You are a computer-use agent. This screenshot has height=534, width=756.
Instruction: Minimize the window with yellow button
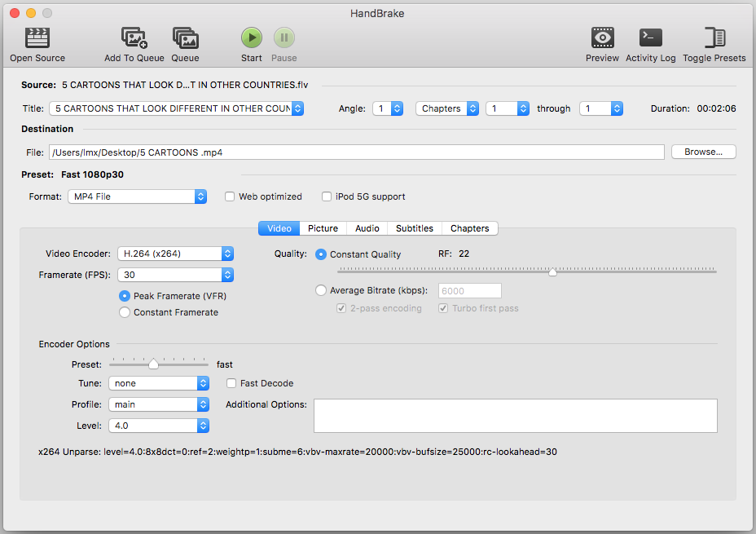[31, 13]
